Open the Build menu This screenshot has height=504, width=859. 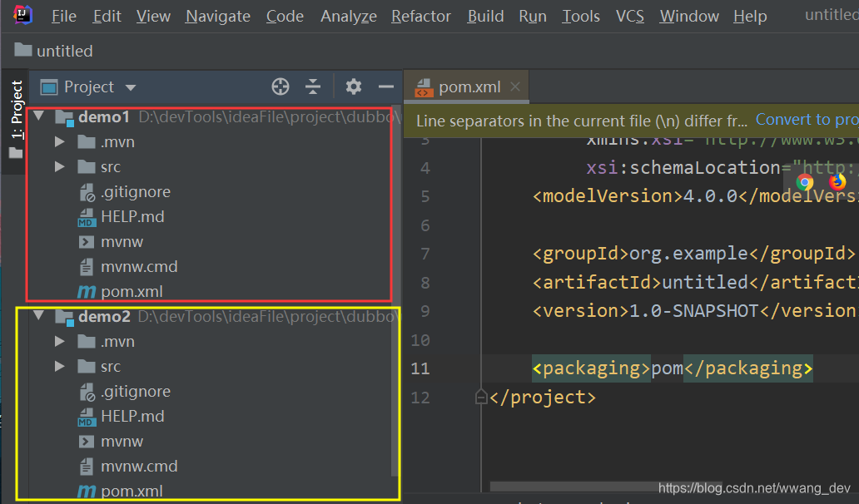[x=485, y=17]
